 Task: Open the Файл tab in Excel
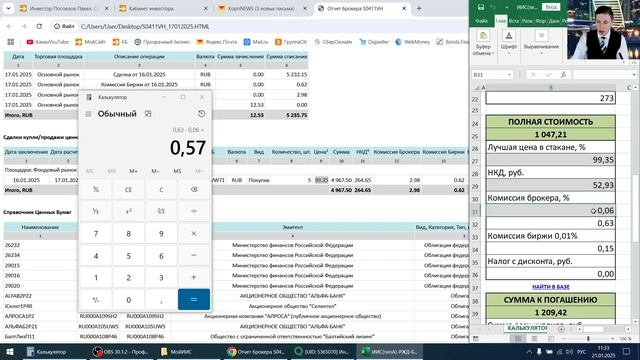(x=482, y=20)
